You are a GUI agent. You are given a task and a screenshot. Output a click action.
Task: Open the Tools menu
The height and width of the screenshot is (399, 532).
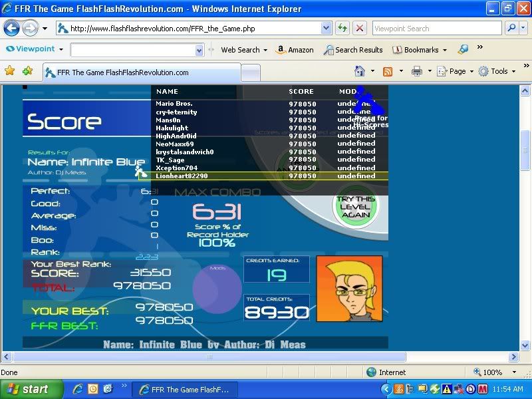pos(496,71)
